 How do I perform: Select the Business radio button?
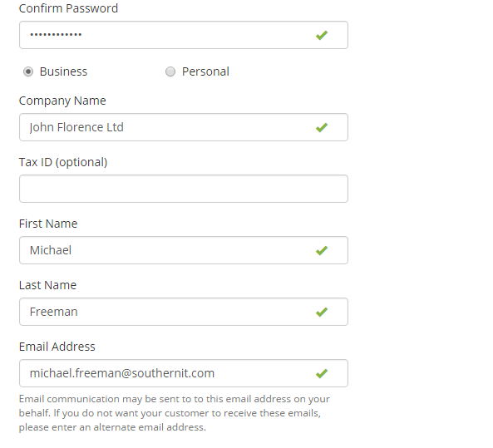[x=28, y=71]
